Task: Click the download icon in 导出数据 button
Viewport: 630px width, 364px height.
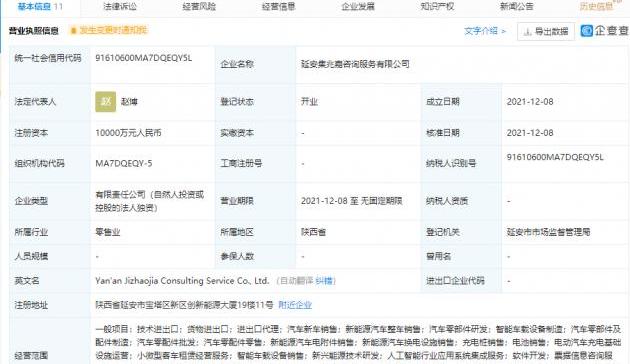Action: tap(528, 32)
